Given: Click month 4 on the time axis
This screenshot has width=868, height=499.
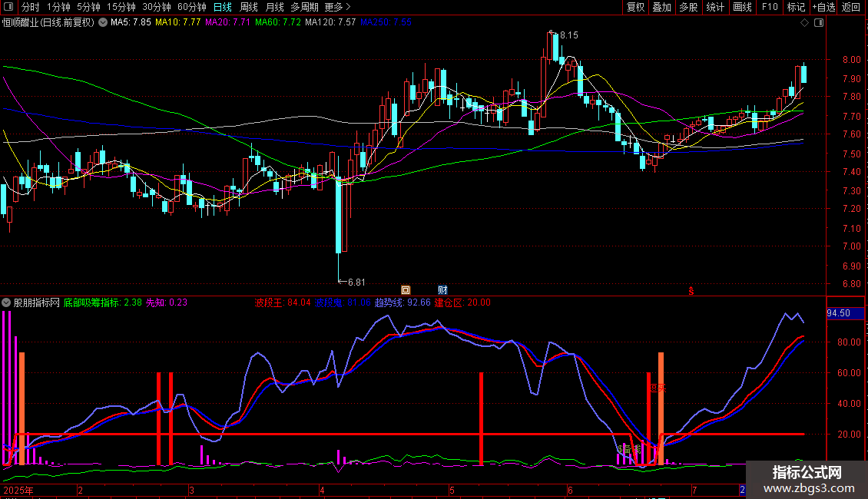Looking at the screenshot, I should click(x=322, y=490).
